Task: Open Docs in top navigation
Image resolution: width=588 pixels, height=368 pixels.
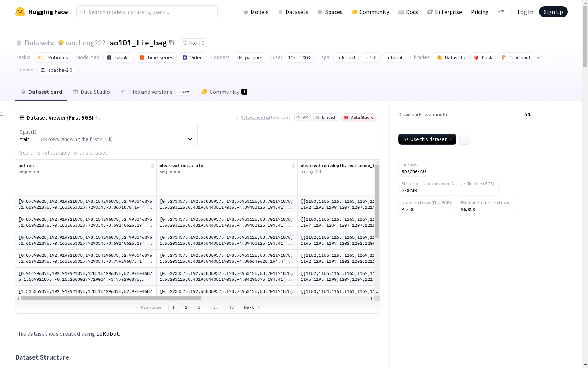Action: (x=408, y=12)
